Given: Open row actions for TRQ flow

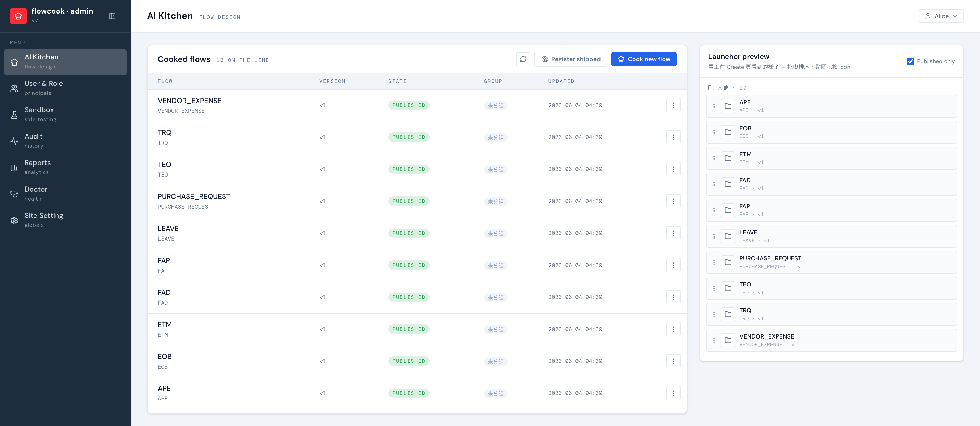Looking at the screenshot, I should (673, 137).
